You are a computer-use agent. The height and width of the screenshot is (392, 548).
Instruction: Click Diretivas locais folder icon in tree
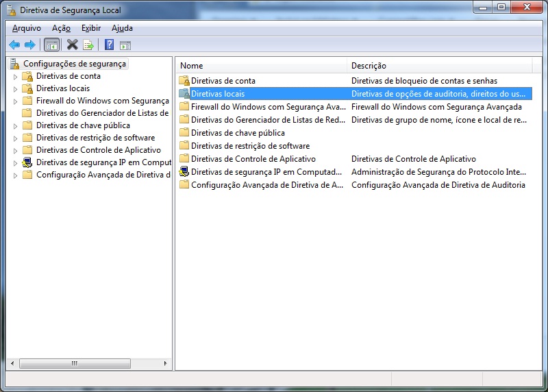click(x=27, y=88)
